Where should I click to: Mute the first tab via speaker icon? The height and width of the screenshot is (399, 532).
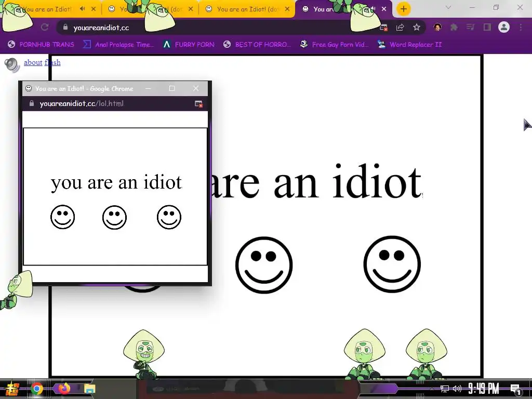[83, 9]
